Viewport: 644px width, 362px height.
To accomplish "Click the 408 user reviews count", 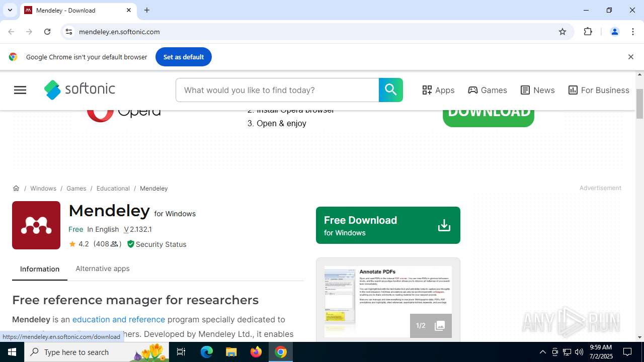I will (x=107, y=244).
